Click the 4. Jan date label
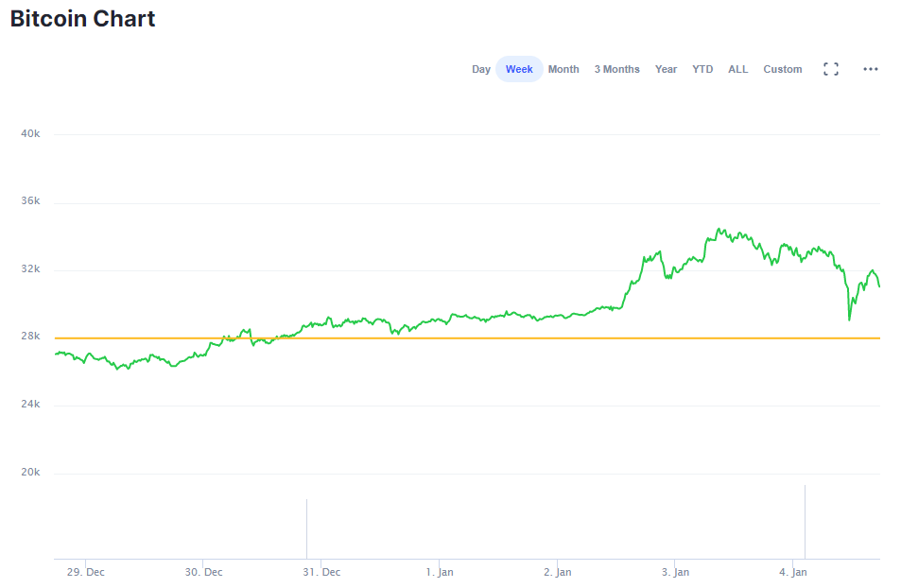The image size is (901, 588). click(793, 572)
